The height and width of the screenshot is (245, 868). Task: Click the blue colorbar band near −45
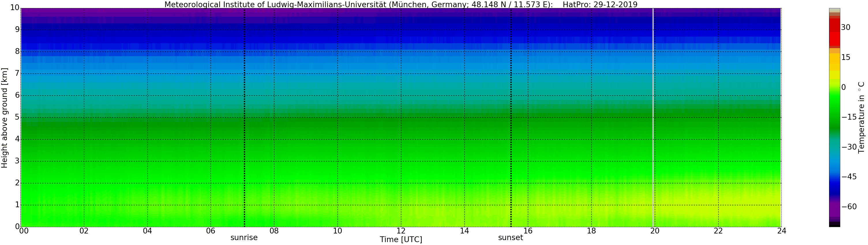pyautogui.click(x=834, y=177)
